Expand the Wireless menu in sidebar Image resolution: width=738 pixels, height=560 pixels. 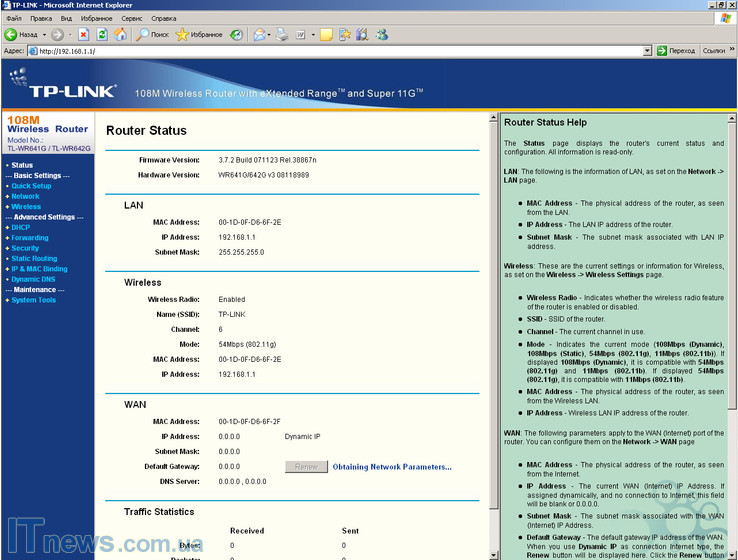click(x=26, y=207)
